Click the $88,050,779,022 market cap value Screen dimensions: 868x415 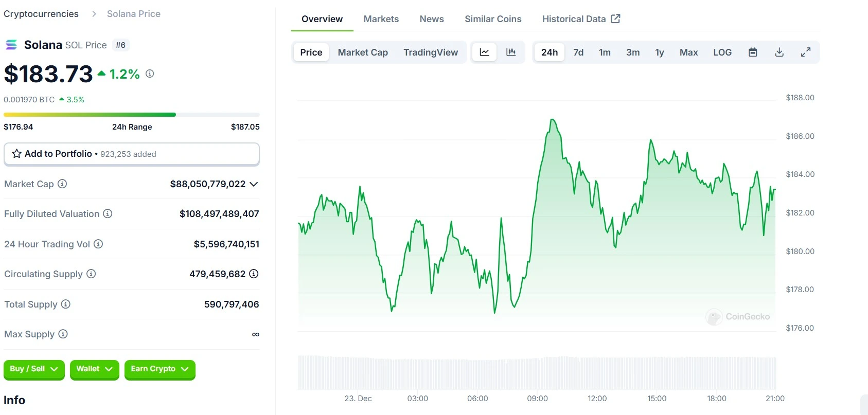point(208,184)
